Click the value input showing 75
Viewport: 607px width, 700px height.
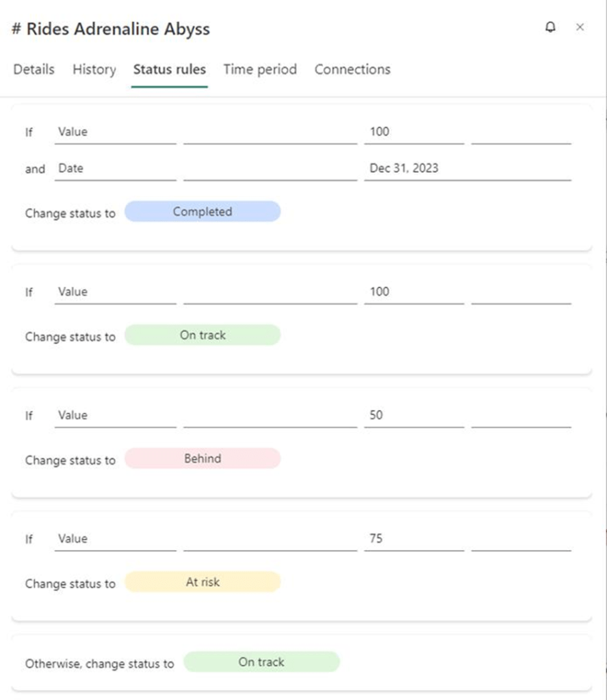413,539
